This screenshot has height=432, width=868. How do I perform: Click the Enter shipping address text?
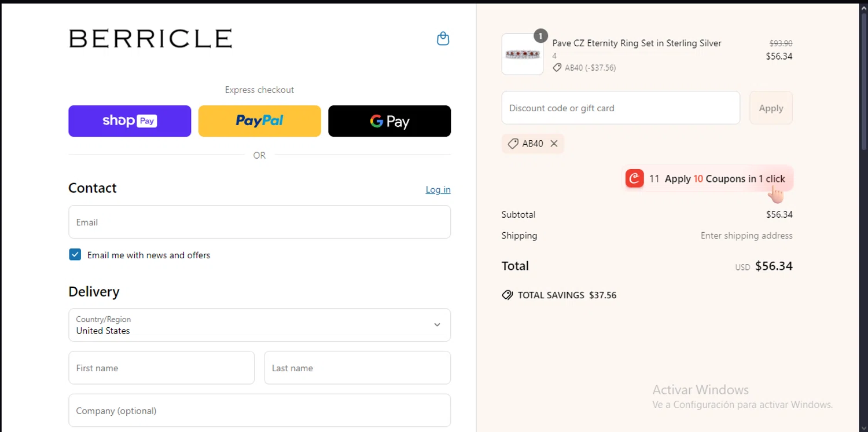(x=746, y=236)
